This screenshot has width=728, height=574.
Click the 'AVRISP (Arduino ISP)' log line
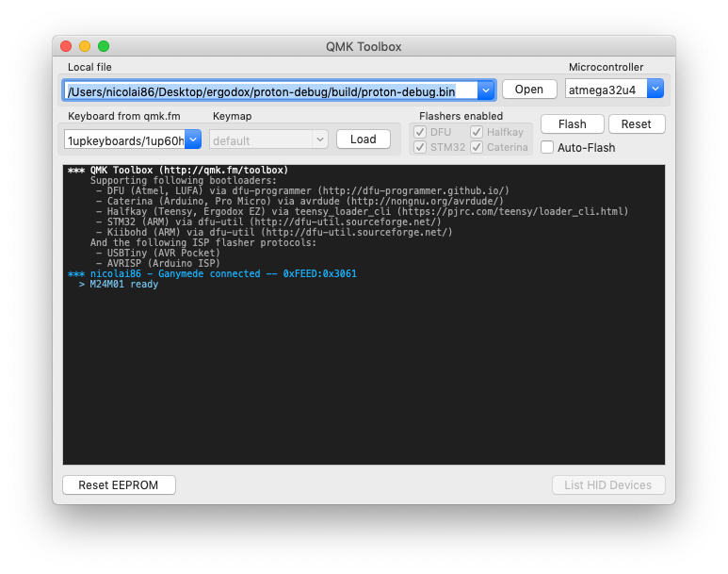point(158,263)
